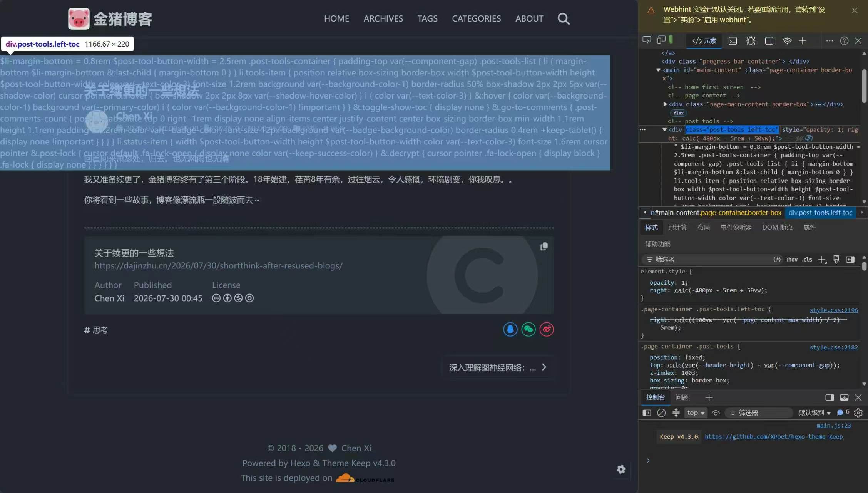Click the copy icon in the license card

click(x=544, y=246)
